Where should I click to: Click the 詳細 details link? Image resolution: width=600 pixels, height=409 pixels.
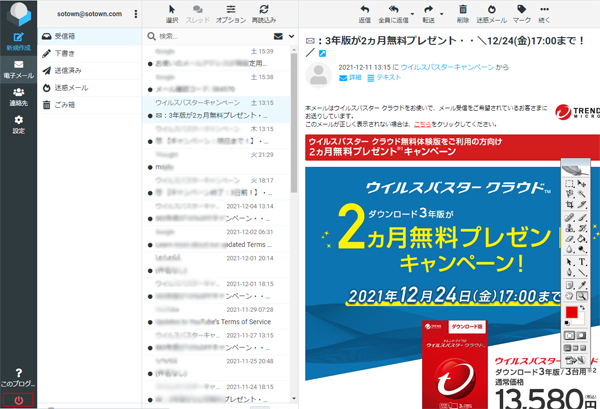click(351, 78)
